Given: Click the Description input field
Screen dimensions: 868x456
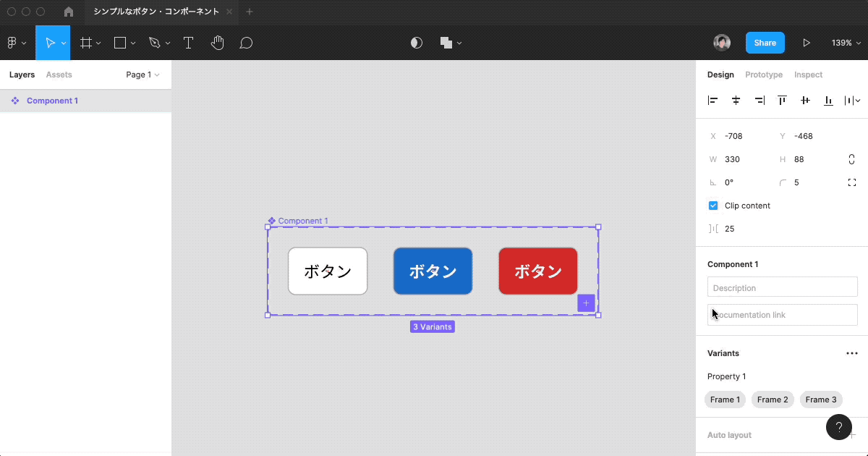Looking at the screenshot, I should point(783,287).
